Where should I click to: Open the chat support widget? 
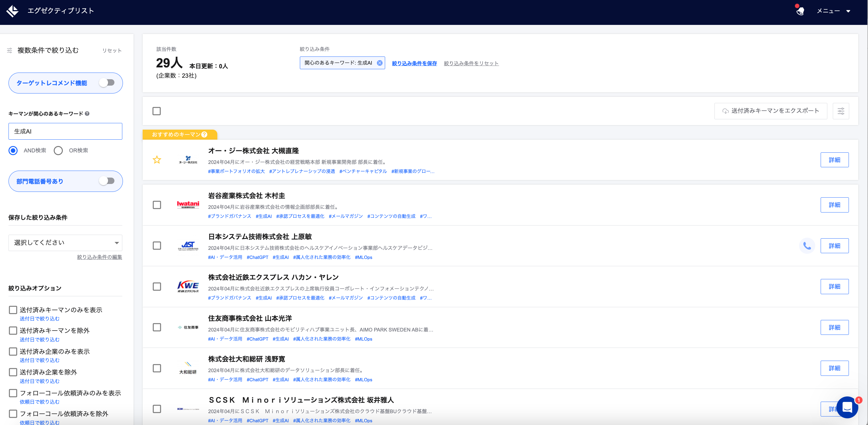click(x=847, y=407)
